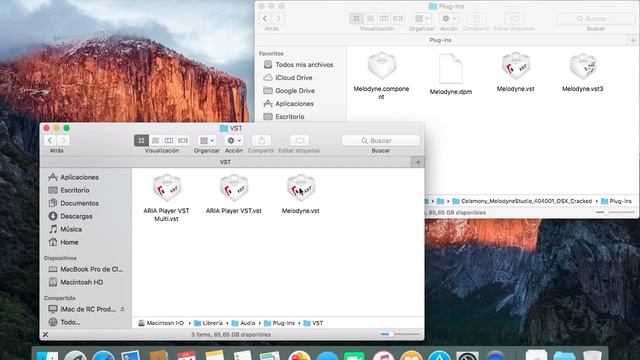Open iCloud Drive in Plug-Ins sidebar
Image resolution: width=640 pixels, height=360 pixels.
(288, 78)
